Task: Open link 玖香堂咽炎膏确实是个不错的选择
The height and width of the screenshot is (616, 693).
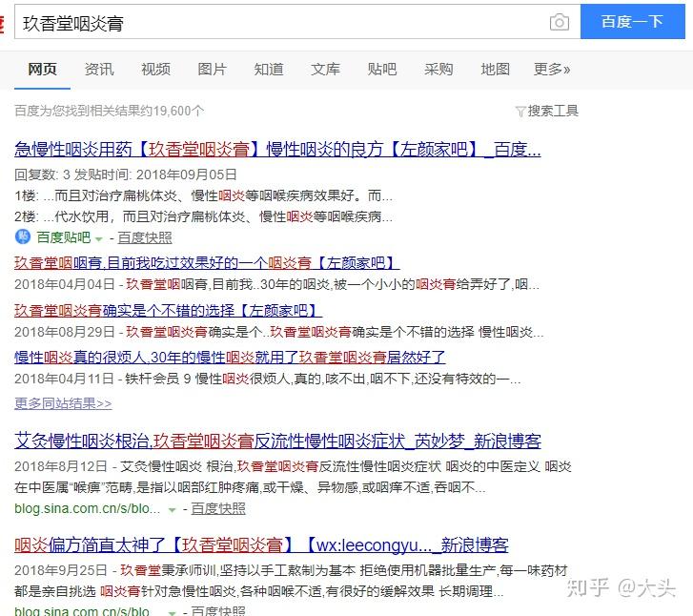Action: [168, 311]
